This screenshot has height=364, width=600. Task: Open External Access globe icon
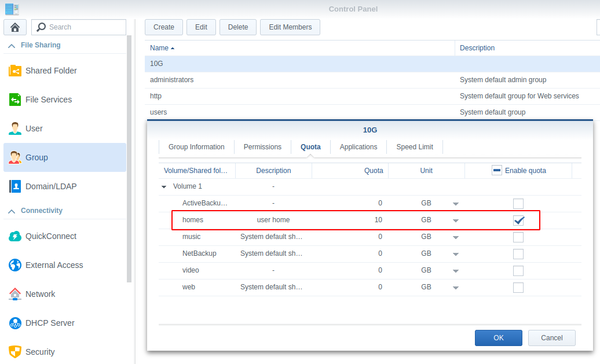[x=15, y=265]
